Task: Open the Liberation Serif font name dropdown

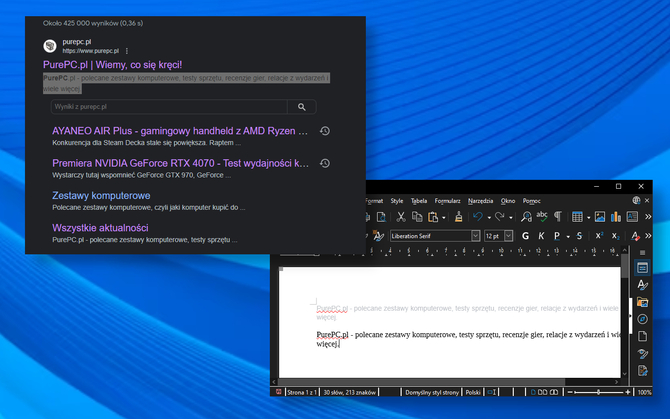Action: coord(476,236)
